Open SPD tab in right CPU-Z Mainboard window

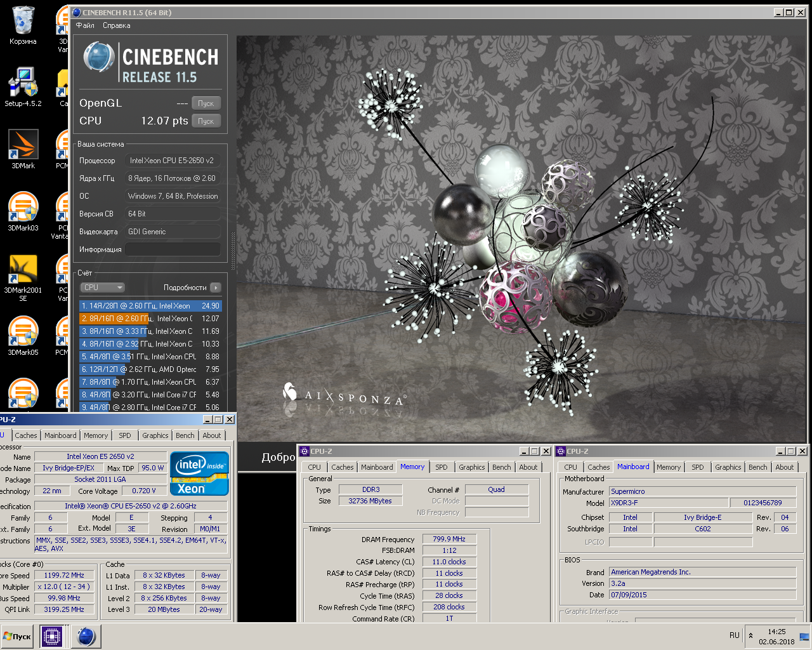click(698, 467)
